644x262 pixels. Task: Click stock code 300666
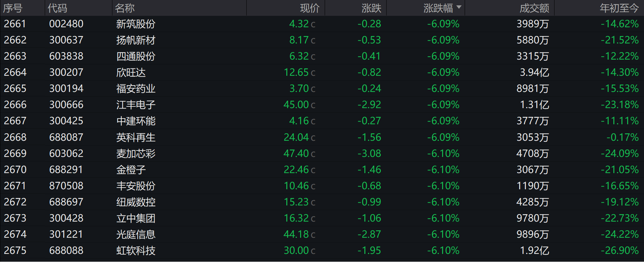(x=66, y=105)
